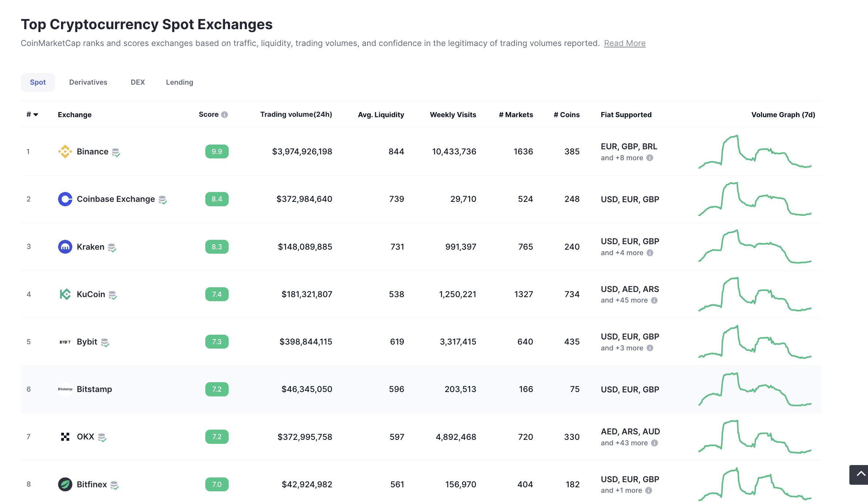The image size is (868, 503).
Task: Click the Score column info icon
Action: coord(225,115)
